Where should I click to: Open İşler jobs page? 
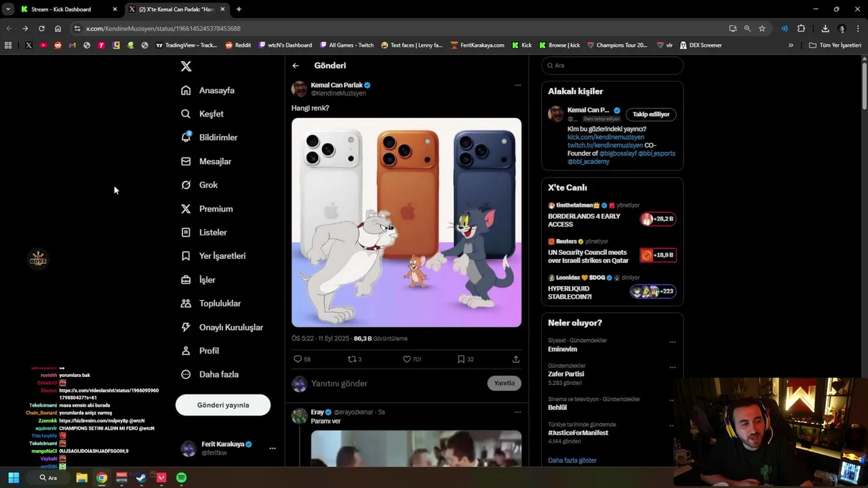click(x=198, y=280)
